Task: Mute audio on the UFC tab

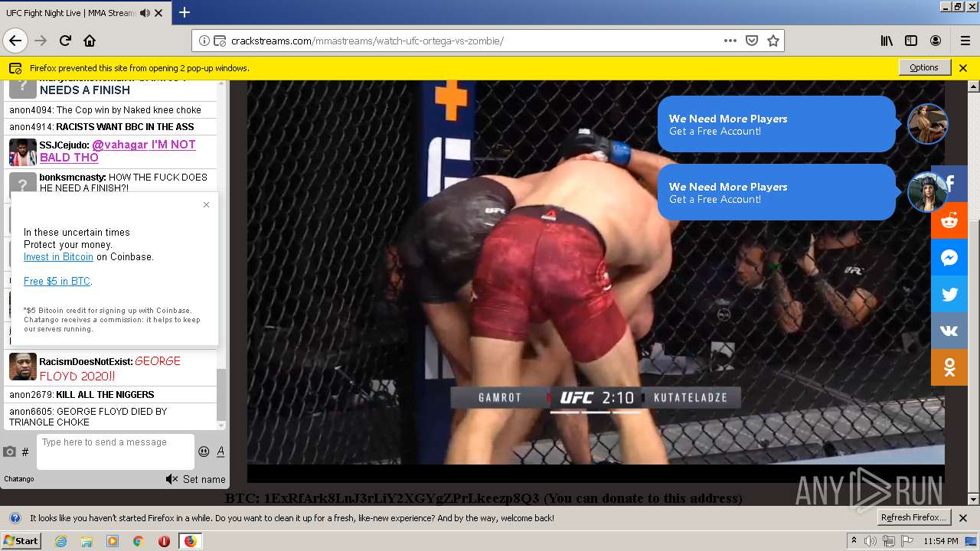Action: click(x=145, y=13)
